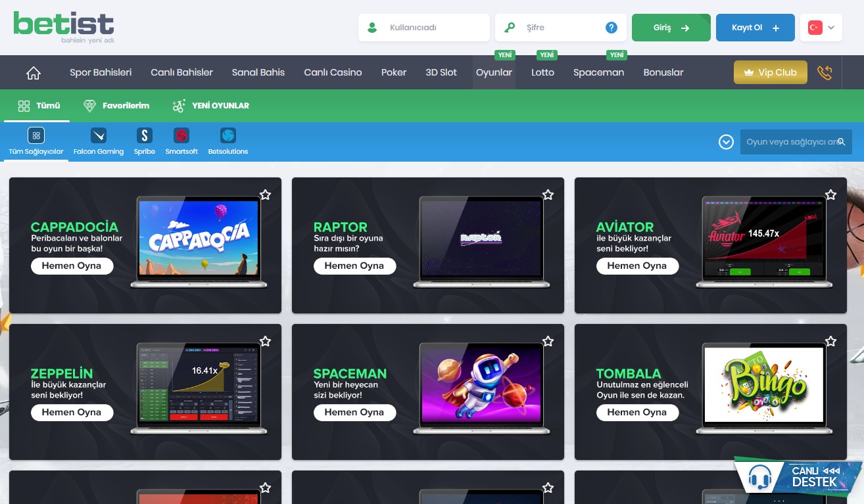Click the password help question mark icon
The height and width of the screenshot is (504, 864).
click(x=612, y=28)
